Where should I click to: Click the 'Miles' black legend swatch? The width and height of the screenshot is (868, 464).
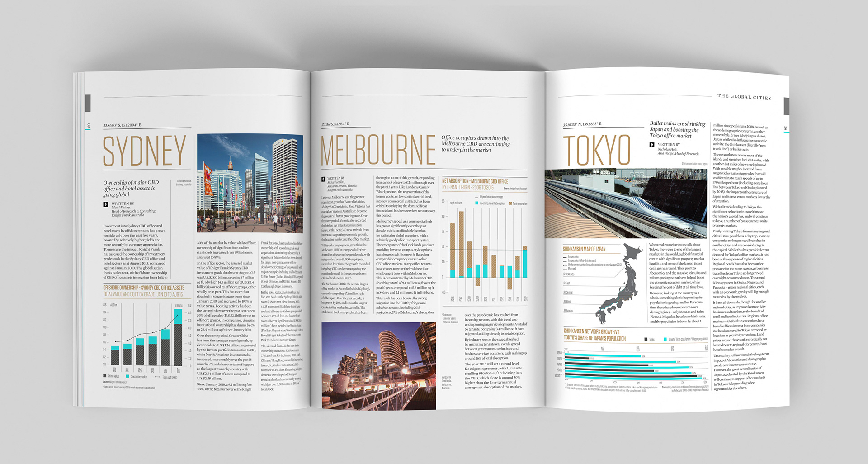point(646,339)
